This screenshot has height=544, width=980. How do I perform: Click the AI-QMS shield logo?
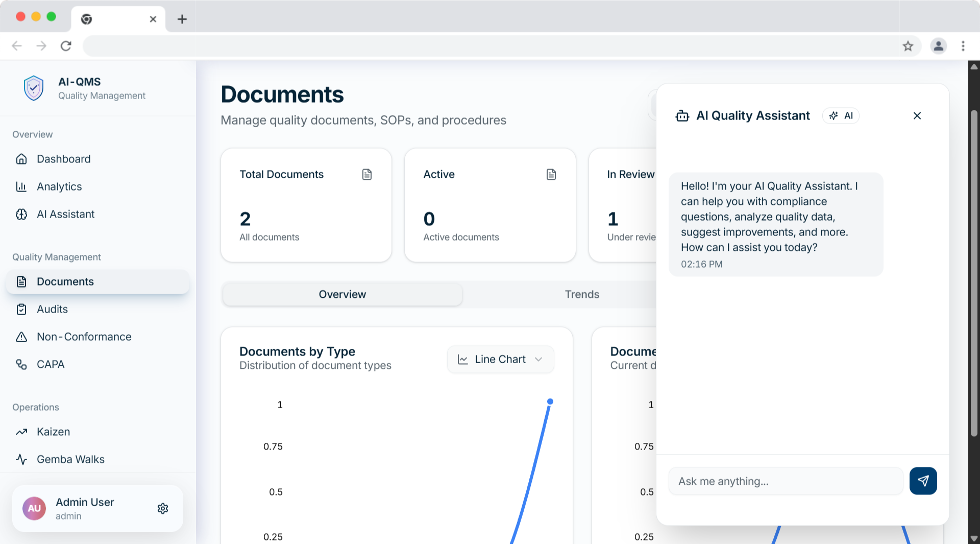click(34, 88)
